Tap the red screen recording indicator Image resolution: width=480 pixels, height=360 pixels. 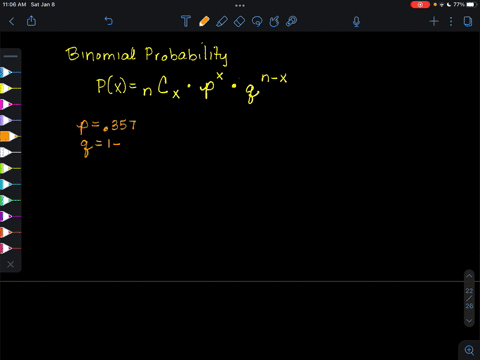click(420, 5)
